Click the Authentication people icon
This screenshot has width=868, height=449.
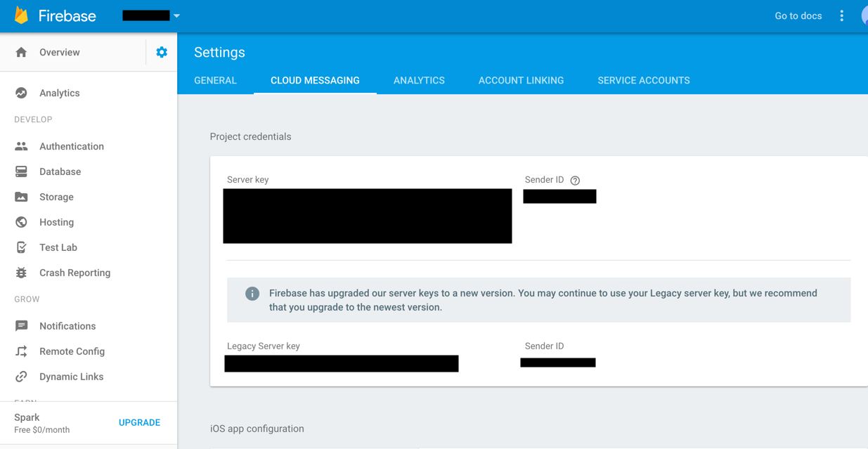pyautogui.click(x=21, y=146)
